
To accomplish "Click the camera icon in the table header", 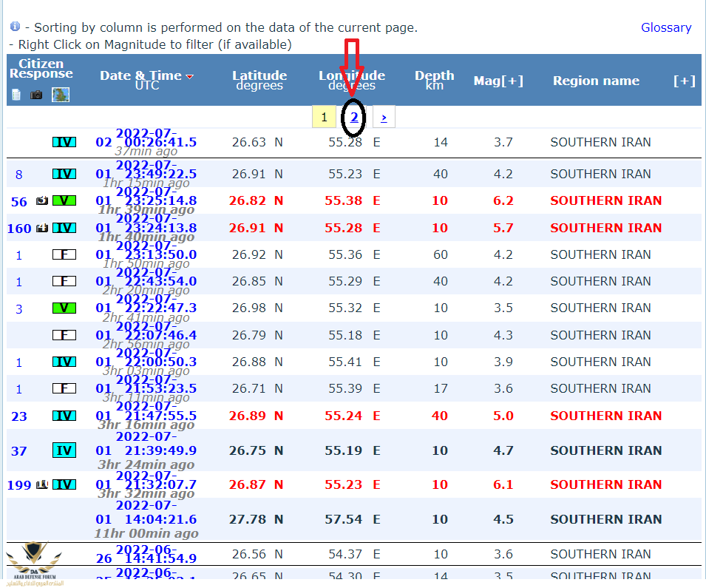I will 36,95.
